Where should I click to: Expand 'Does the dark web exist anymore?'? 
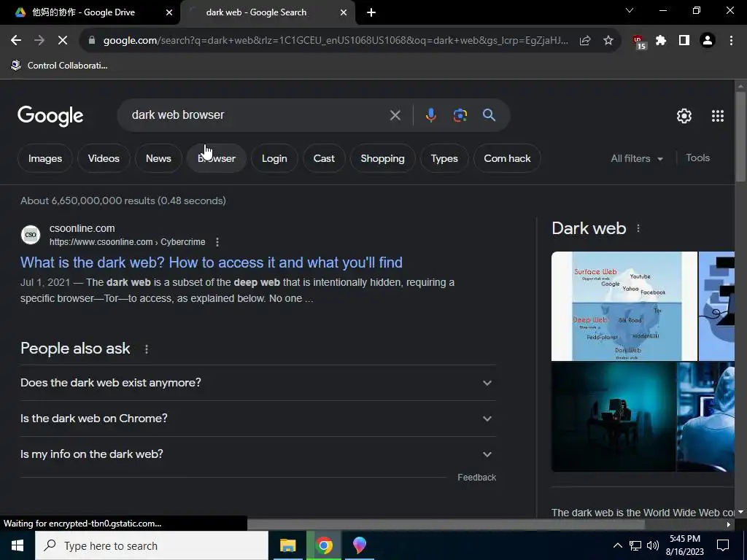[258, 383]
